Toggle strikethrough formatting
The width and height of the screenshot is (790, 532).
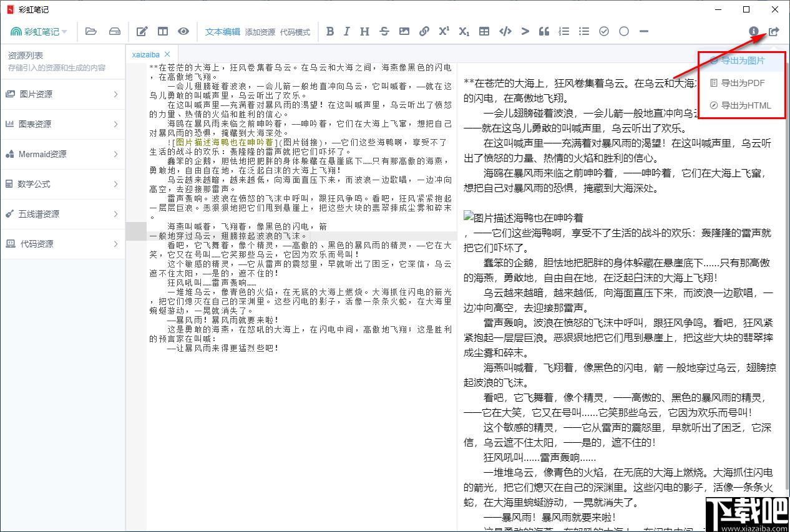click(384, 31)
